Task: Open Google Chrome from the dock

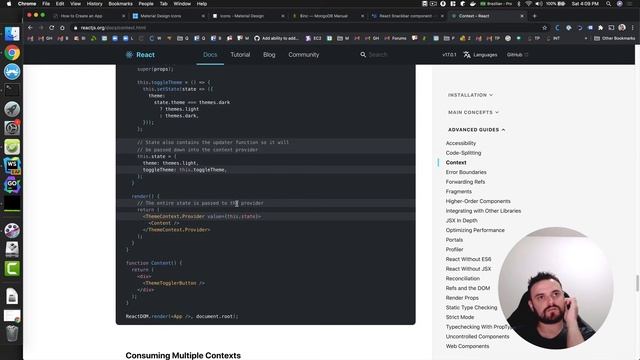Action: click(x=12, y=53)
